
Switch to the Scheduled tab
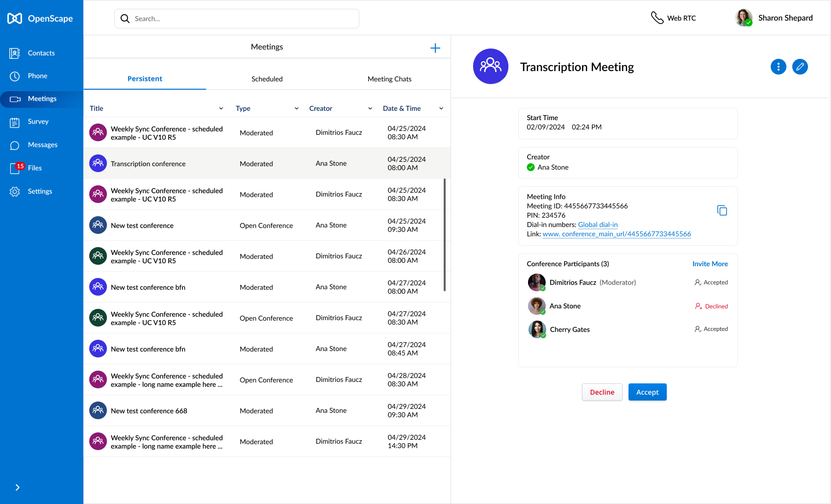tap(267, 79)
